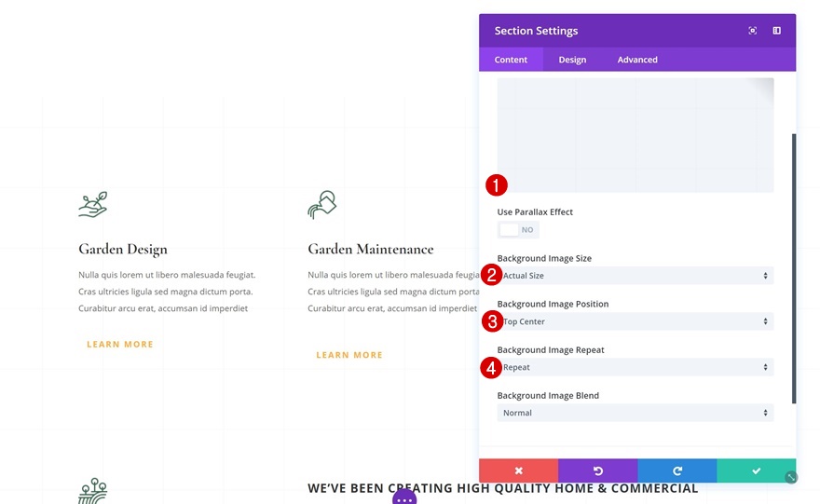
Task: Click the Garden Design heading
Action: [123, 250]
